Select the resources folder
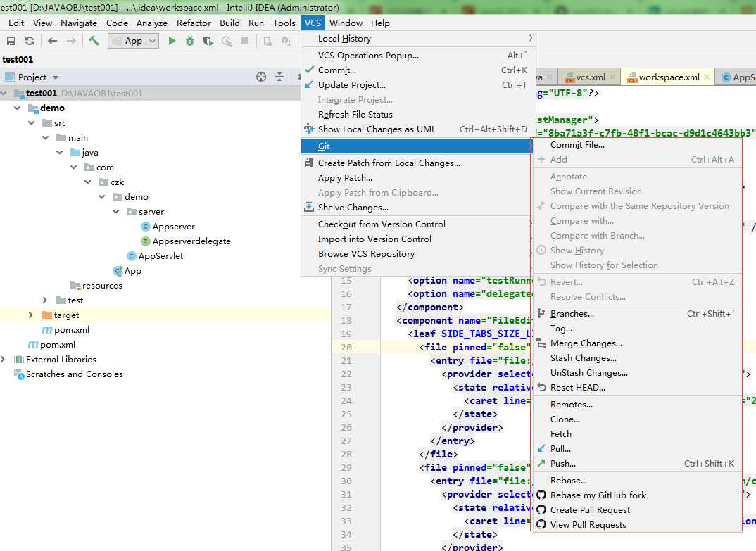The image size is (756, 551). click(x=96, y=286)
